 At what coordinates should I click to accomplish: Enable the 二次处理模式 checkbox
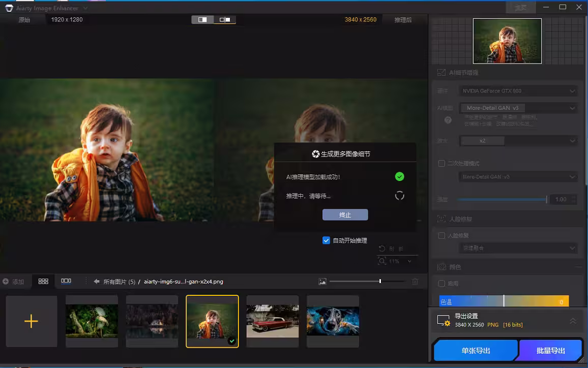point(441,163)
